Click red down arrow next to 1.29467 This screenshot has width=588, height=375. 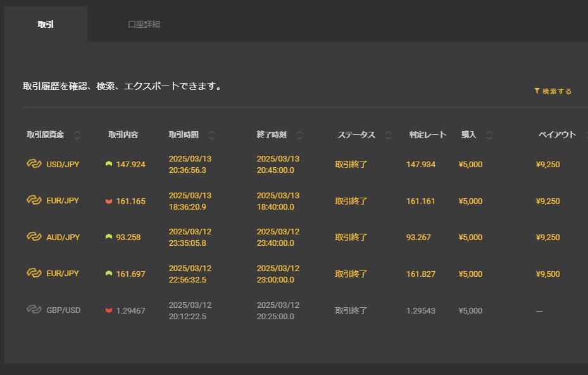(x=109, y=310)
